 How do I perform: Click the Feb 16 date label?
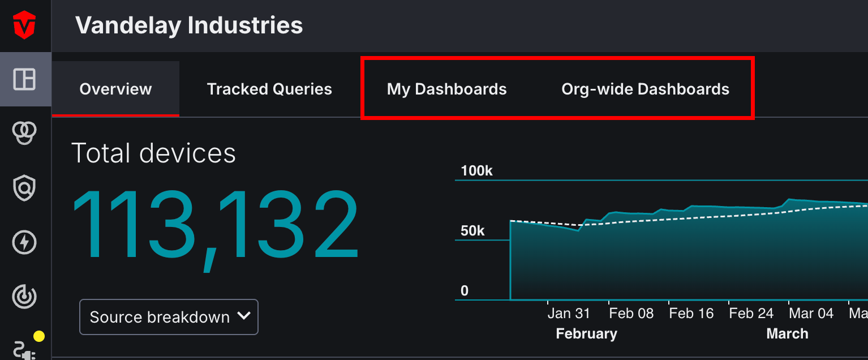tap(691, 313)
